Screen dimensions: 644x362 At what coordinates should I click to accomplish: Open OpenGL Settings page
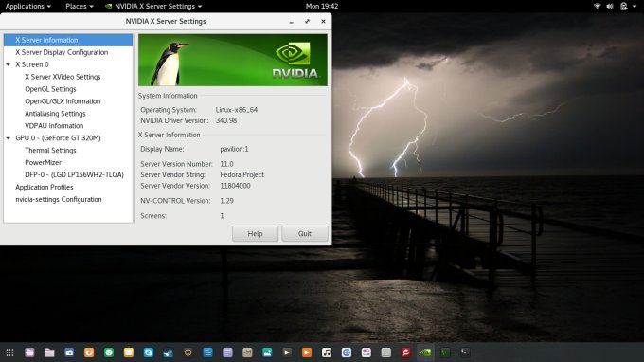coord(50,89)
